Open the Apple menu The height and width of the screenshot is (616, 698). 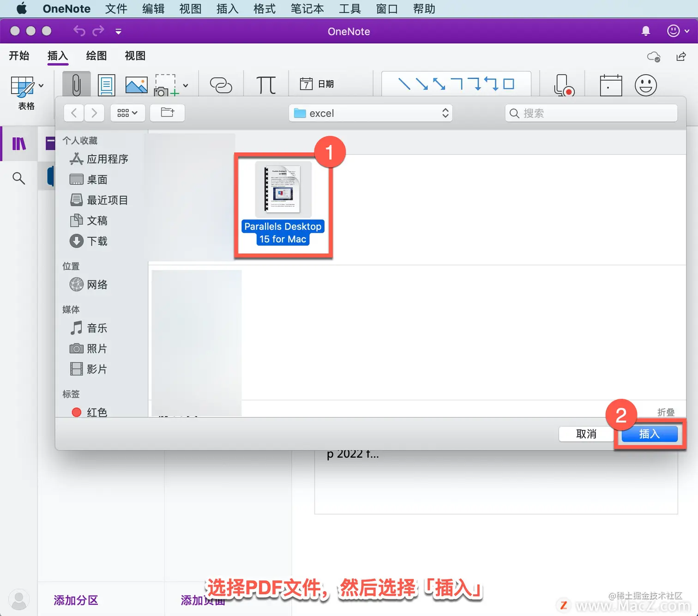pyautogui.click(x=22, y=8)
